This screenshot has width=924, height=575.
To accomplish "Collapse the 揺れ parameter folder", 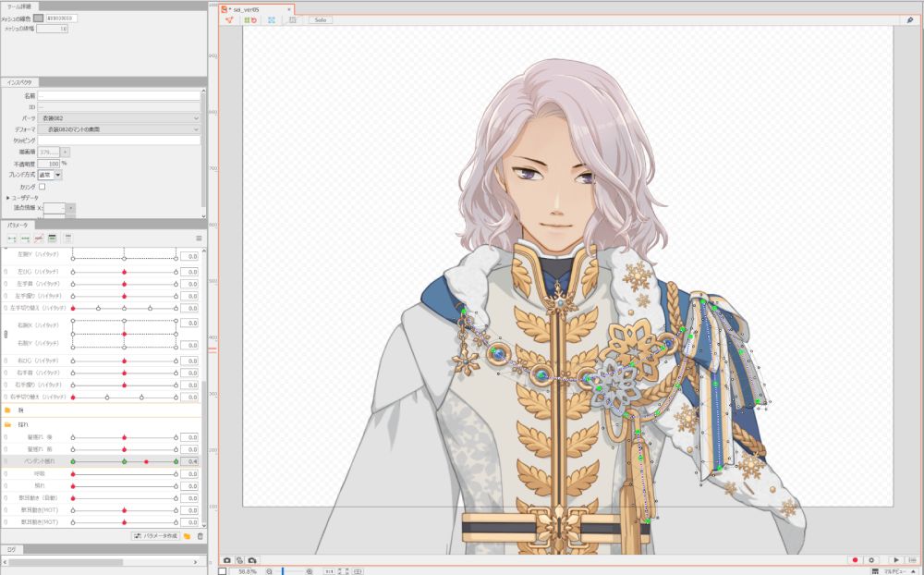I will [x=7, y=424].
